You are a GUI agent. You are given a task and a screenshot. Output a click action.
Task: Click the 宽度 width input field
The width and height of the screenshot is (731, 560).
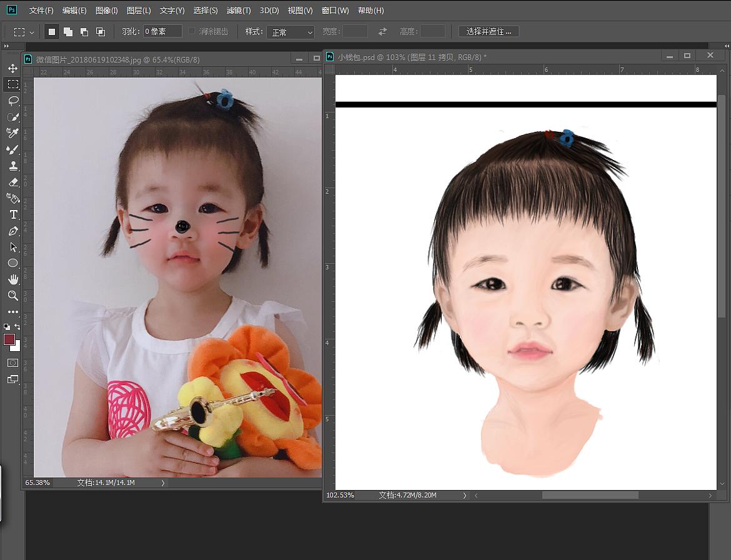pyautogui.click(x=355, y=31)
